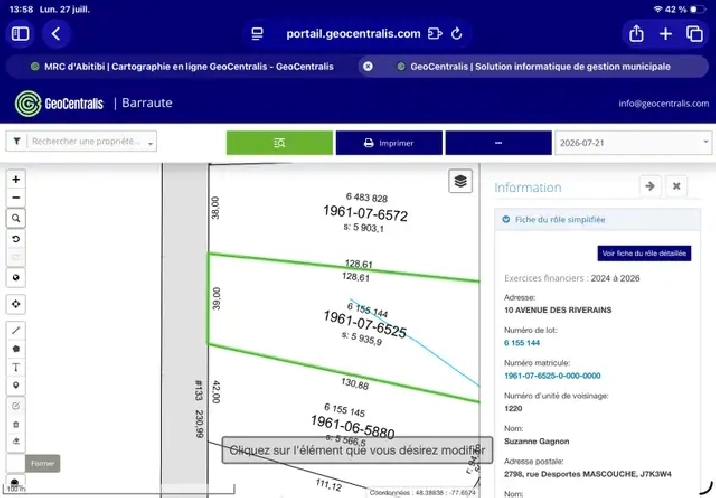Viewport: 716px width, 498px height.
Task: Activate the magnifier zoom-area tool
Action: pyautogui.click(x=16, y=218)
